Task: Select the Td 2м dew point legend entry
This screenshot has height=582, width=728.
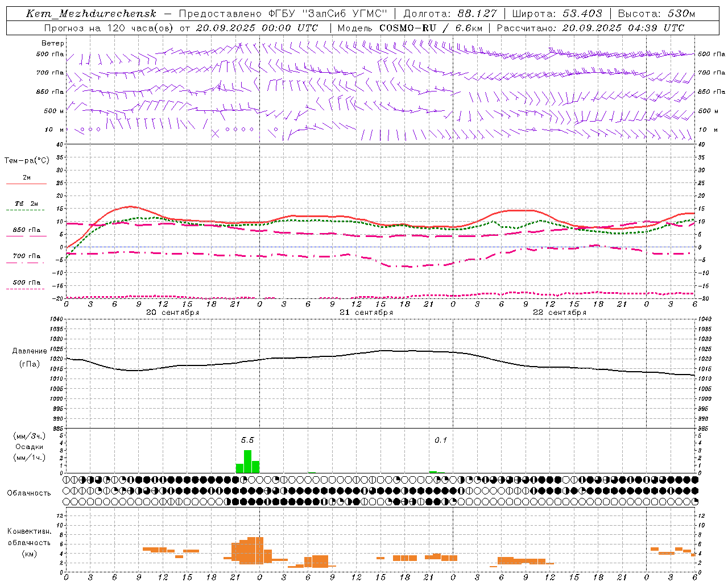Action: [27, 203]
